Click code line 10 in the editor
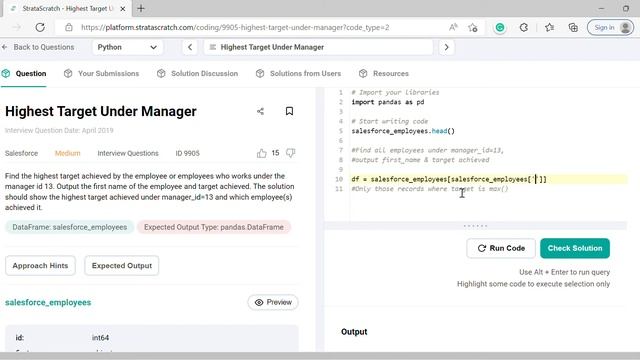Image resolution: width=640 pixels, height=360 pixels. pos(489,179)
